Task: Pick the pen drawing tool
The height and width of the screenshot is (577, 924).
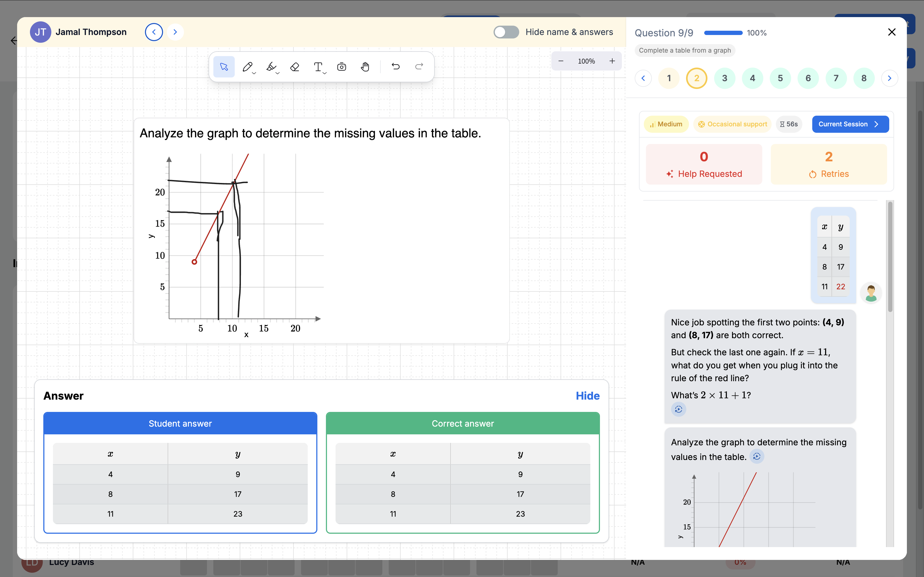Action: tap(247, 67)
